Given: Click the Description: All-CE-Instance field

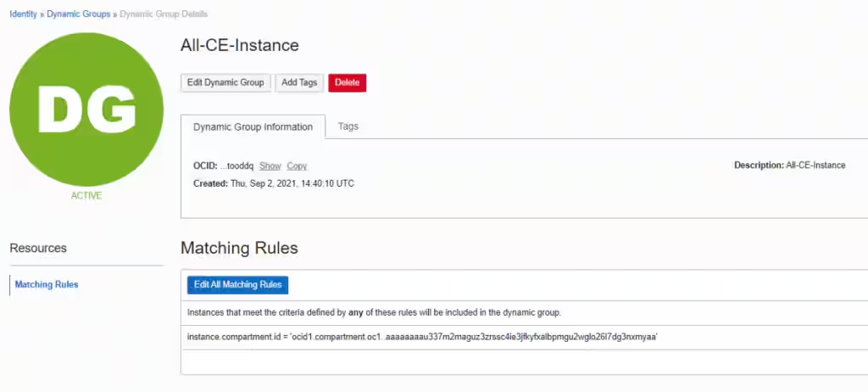Looking at the screenshot, I should pos(789,165).
